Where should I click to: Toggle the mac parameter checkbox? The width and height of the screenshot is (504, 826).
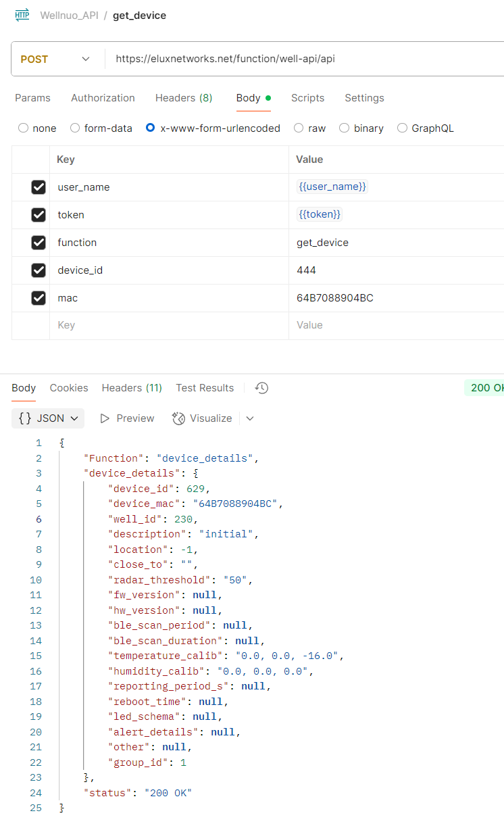[x=39, y=298]
